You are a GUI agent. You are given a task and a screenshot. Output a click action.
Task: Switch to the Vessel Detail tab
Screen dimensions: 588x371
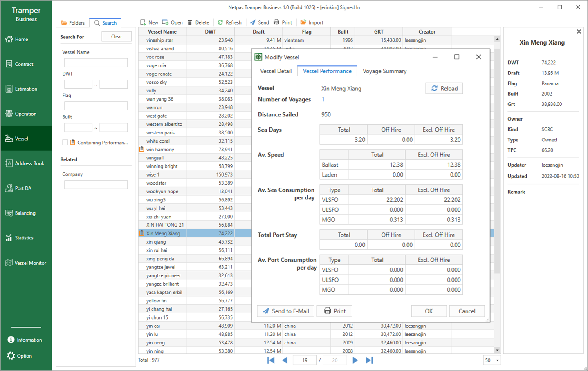click(276, 71)
